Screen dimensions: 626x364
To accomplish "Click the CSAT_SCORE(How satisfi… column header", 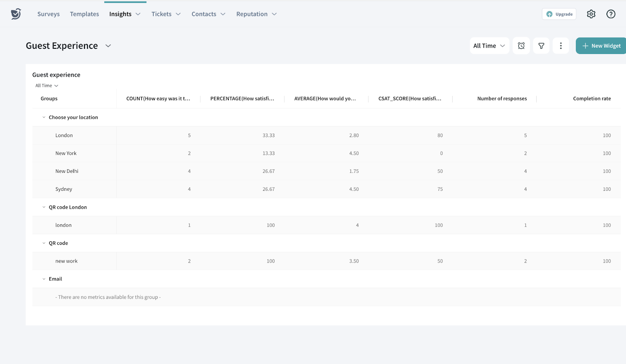I will (x=410, y=99).
